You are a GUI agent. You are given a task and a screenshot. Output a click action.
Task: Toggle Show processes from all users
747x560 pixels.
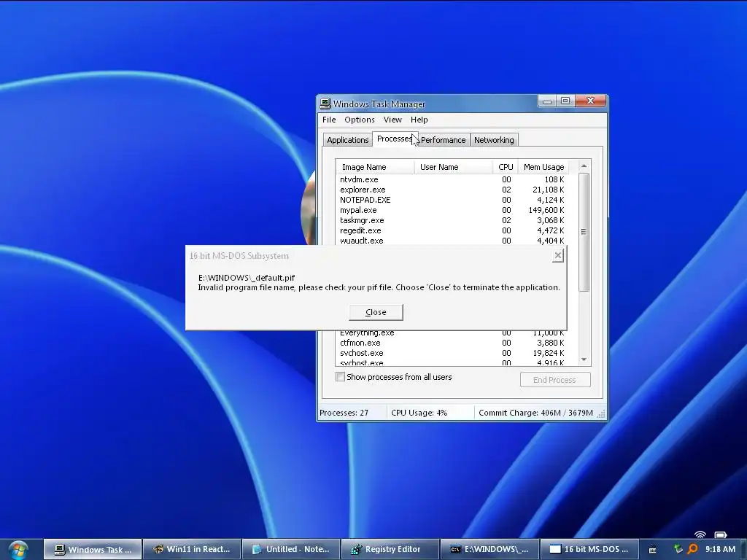(340, 377)
